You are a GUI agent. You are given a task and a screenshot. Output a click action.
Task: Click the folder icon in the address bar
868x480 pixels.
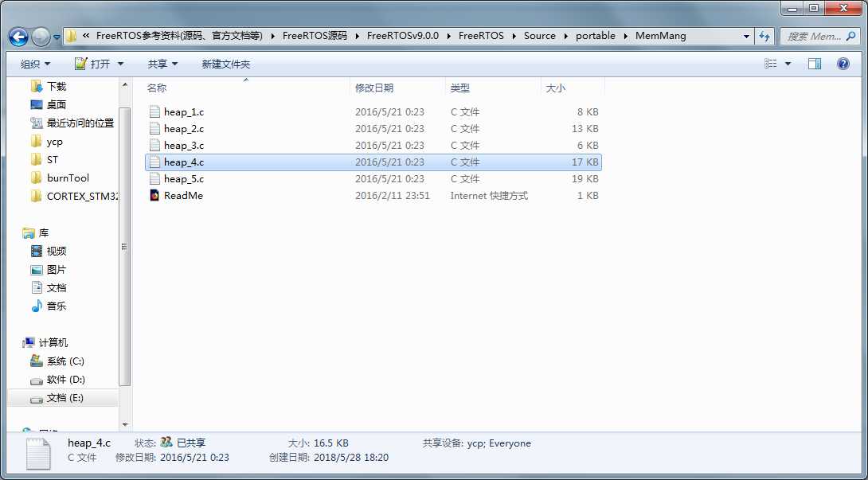tap(72, 37)
